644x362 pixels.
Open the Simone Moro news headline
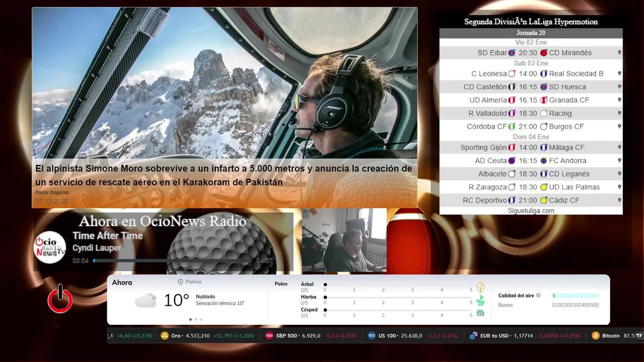tap(224, 175)
